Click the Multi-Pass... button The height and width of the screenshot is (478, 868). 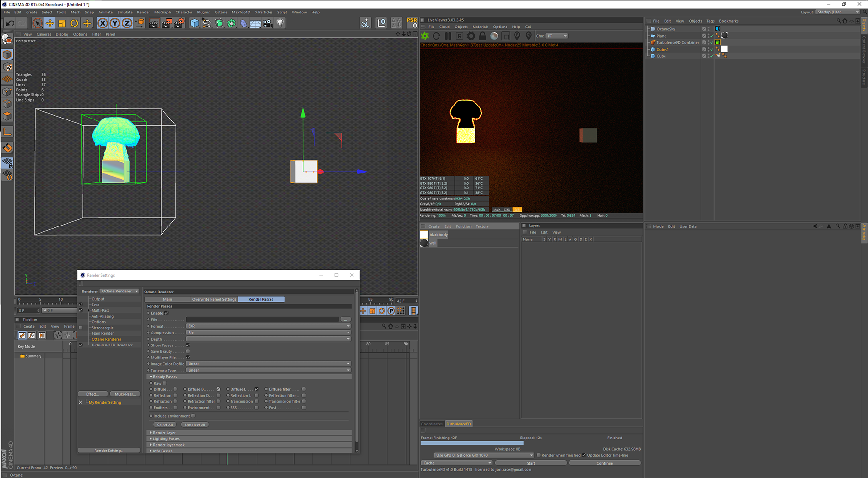pyautogui.click(x=125, y=394)
